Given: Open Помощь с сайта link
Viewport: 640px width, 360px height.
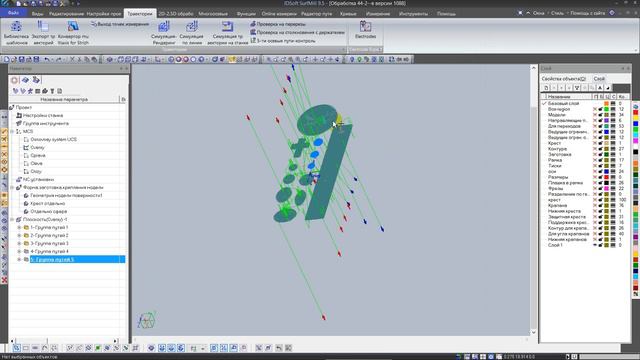Looking at the screenshot, I should click(587, 13).
